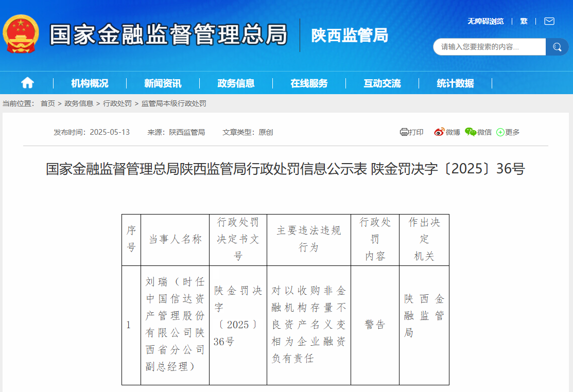
Task: Click the party name cell starting 刘瑞
Action: pyautogui.click(x=175, y=325)
